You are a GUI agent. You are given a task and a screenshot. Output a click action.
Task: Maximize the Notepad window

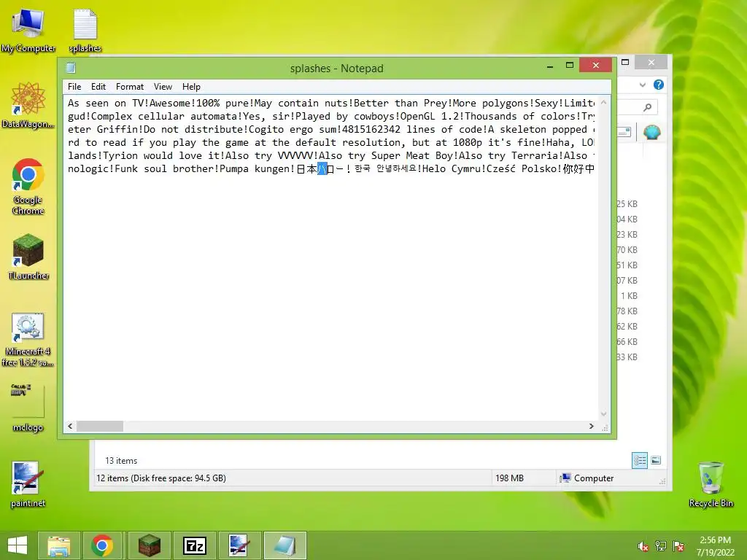click(569, 66)
